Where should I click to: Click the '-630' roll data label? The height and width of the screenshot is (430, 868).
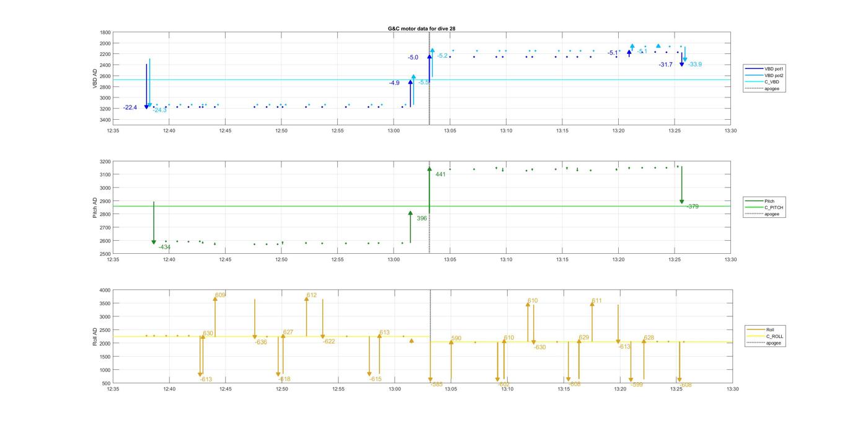pyautogui.click(x=539, y=347)
